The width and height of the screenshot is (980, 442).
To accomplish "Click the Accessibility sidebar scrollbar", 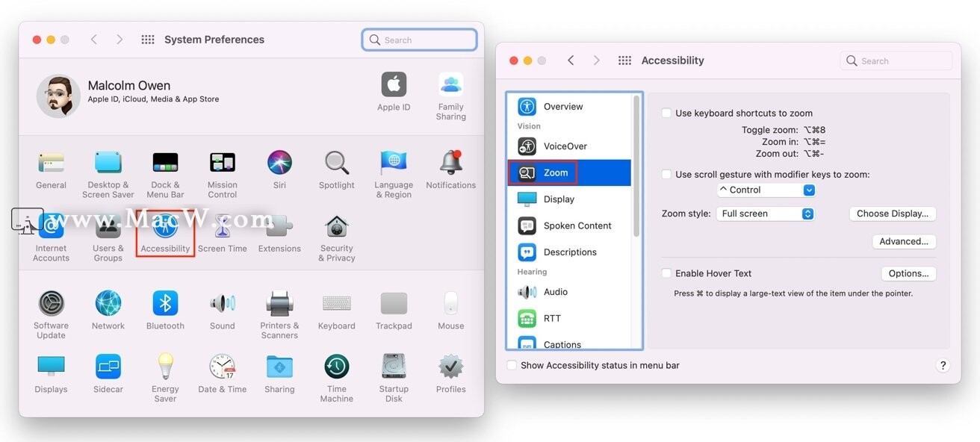I will (x=636, y=166).
